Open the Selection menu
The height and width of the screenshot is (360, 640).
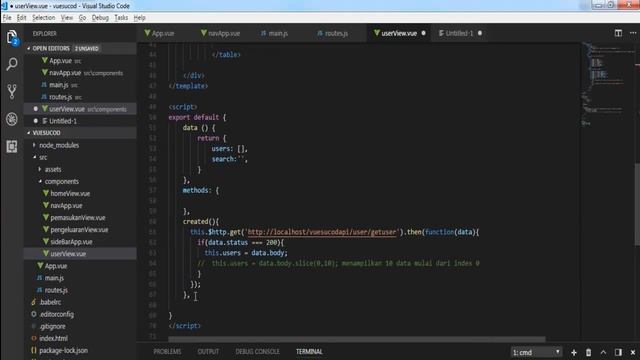[x=43, y=18]
